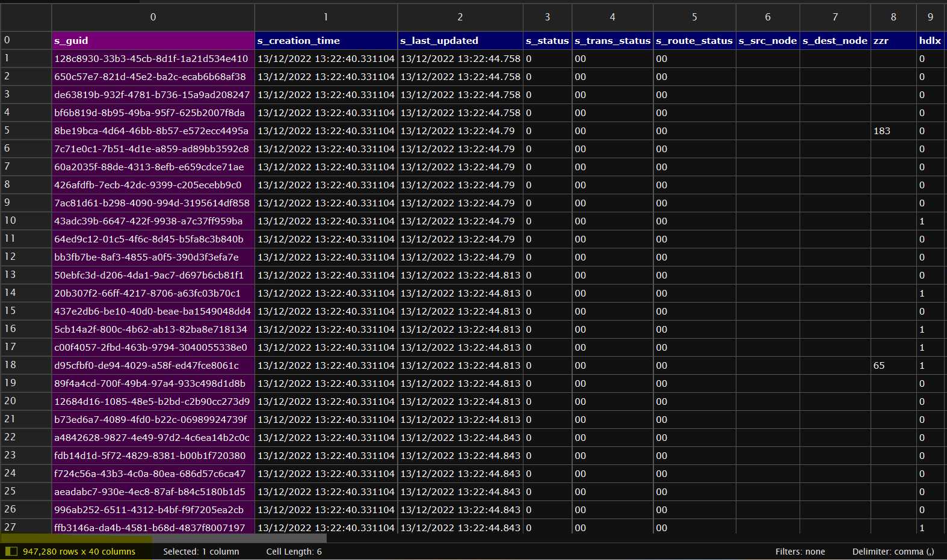Screen dimensions: 947x560
Task: Click the s_creation_time header cell
Action: tap(325, 40)
